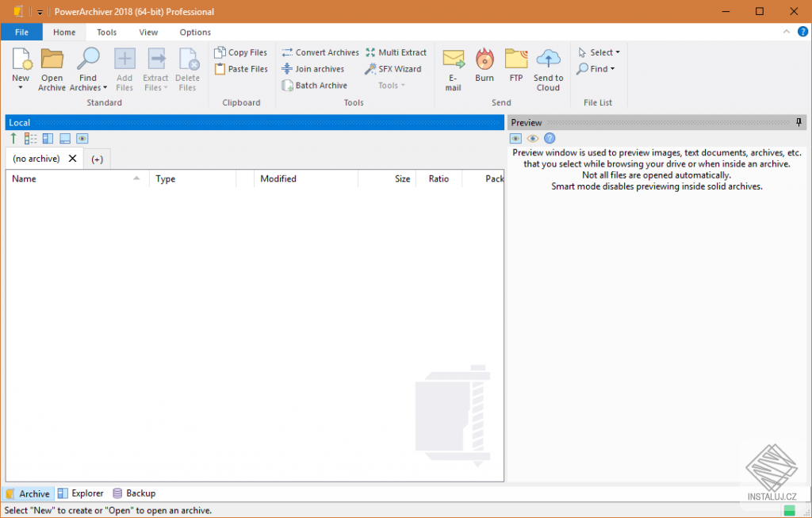Image resolution: width=812 pixels, height=518 pixels.
Task: Add a new tab with (+)
Action: 97,159
